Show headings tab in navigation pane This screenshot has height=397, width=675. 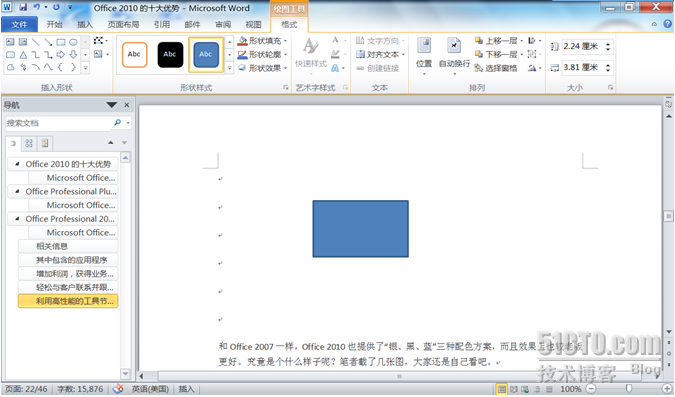tap(14, 143)
